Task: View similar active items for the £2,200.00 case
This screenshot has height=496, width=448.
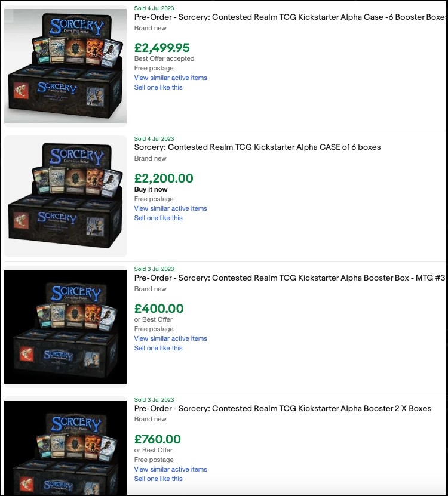Action: pos(170,208)
